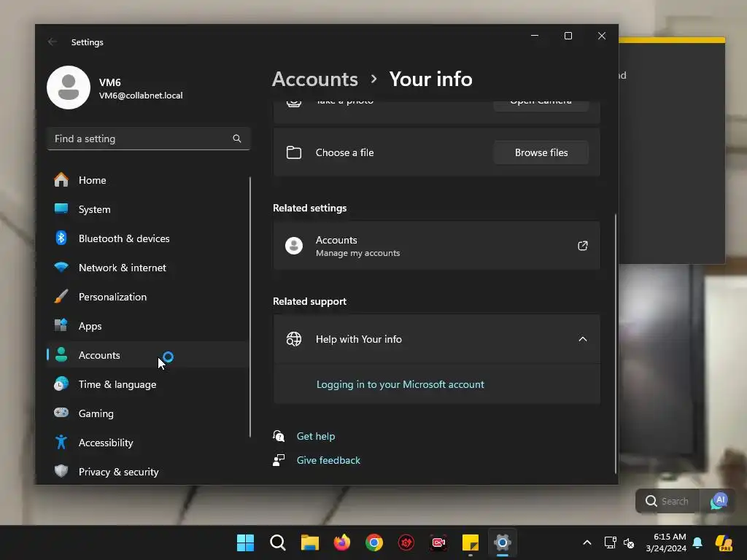
Task: Click the folder icon beside Choose a file
Action: pos(294,152)
